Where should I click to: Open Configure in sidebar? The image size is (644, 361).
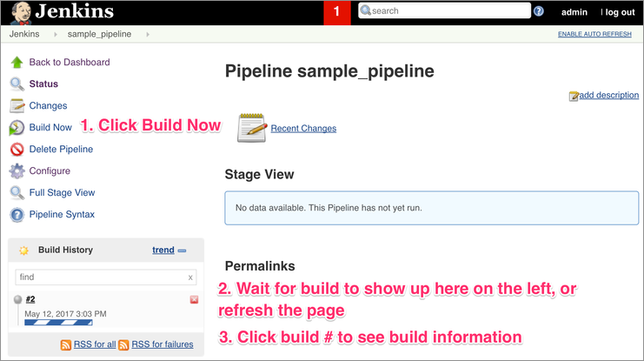[50, 171]
